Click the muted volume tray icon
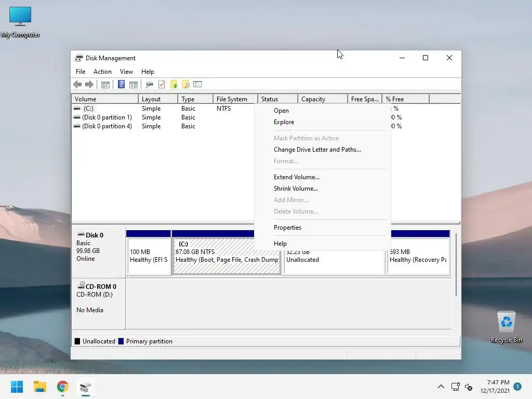This screenshot has height=399, width=532. (x=469, y=387)
